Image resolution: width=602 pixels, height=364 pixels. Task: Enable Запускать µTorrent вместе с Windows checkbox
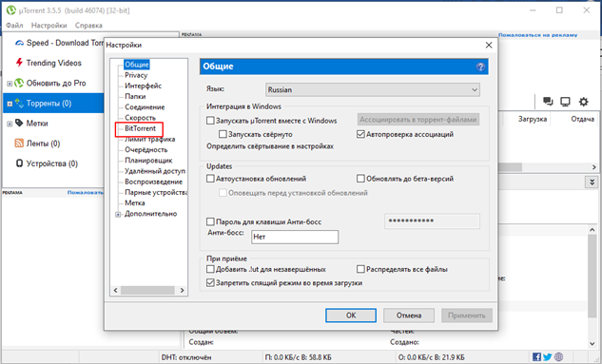210,121
